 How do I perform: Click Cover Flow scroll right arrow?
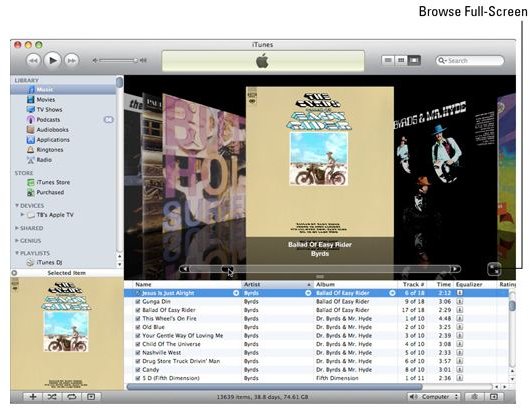click(456, 269)
